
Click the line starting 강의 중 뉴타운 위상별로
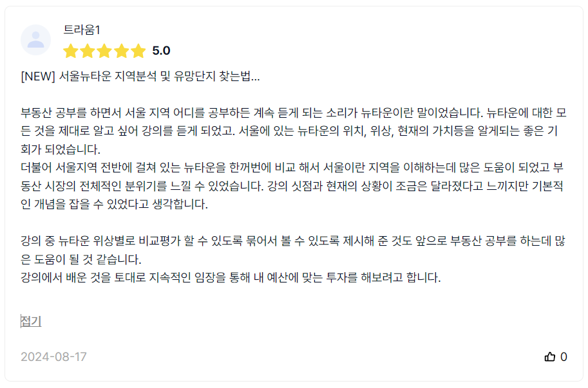(293, 241)
